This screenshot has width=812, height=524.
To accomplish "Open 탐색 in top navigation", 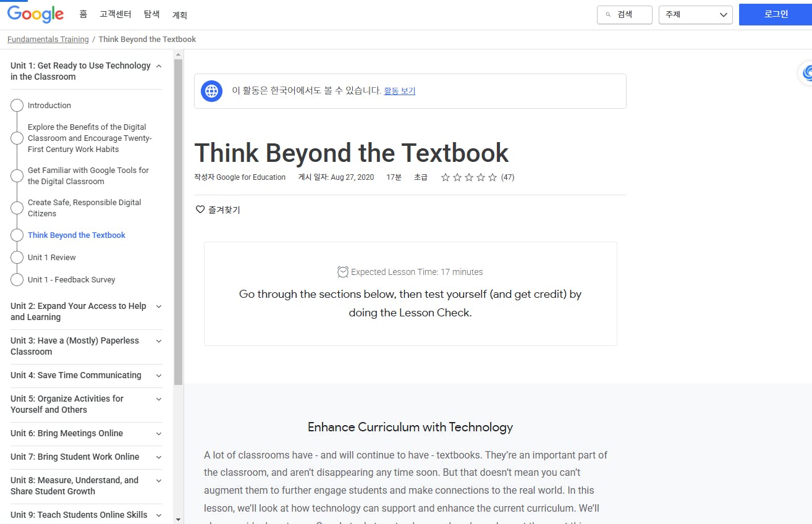I will coord(151,14).
